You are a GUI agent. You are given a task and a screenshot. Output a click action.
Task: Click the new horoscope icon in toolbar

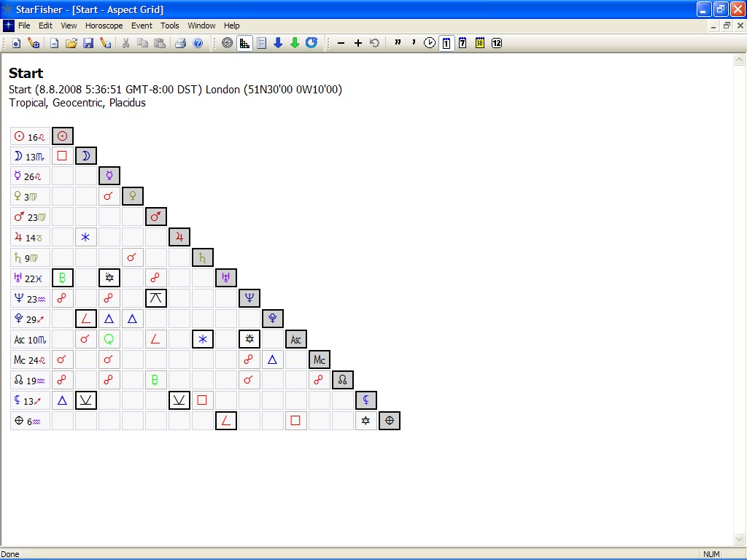point(16,43)
